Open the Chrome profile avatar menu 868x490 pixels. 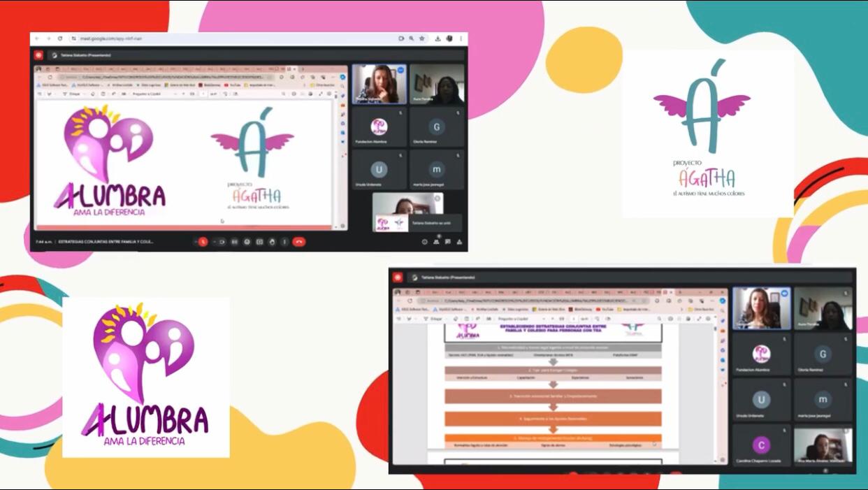[x=450, y=38]
